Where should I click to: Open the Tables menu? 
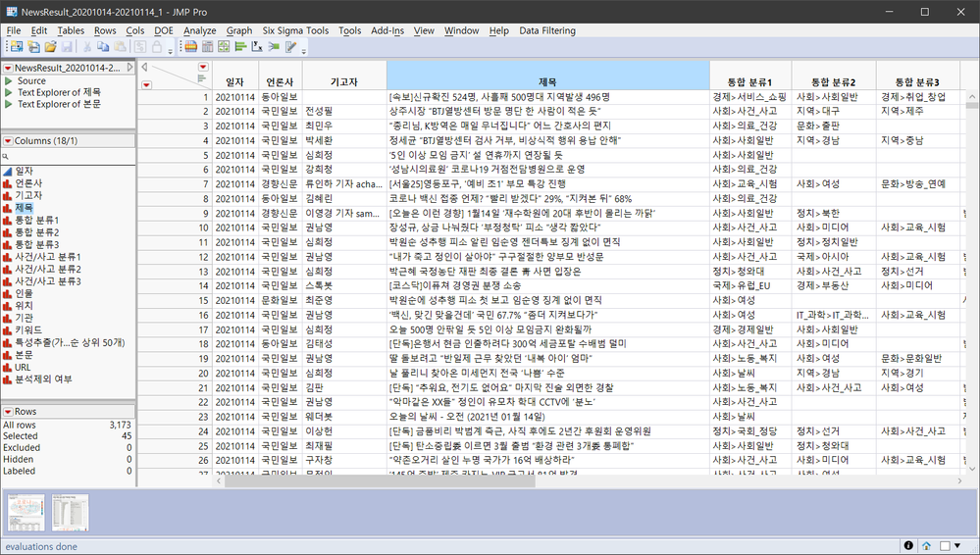(x=71, y=30)
